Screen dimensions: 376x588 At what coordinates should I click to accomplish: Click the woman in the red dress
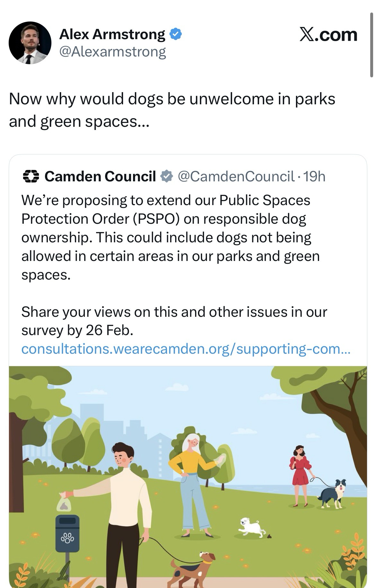(301, 471)
